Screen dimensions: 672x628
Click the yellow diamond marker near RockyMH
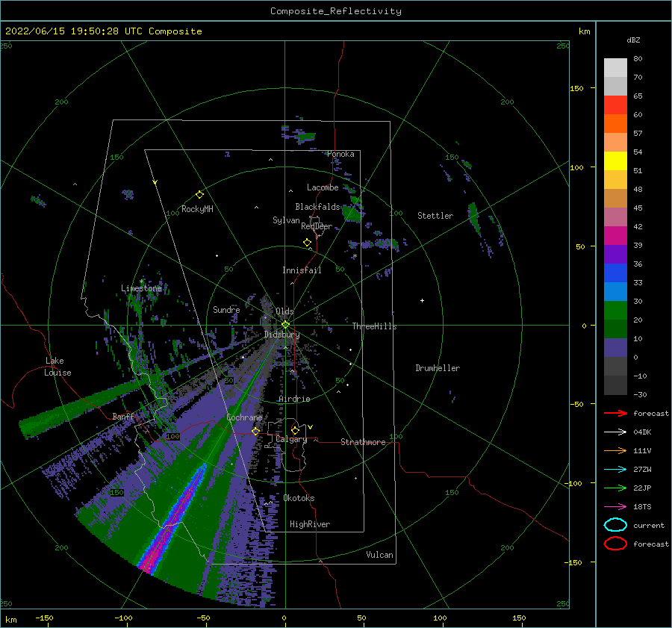coord(199,195)
